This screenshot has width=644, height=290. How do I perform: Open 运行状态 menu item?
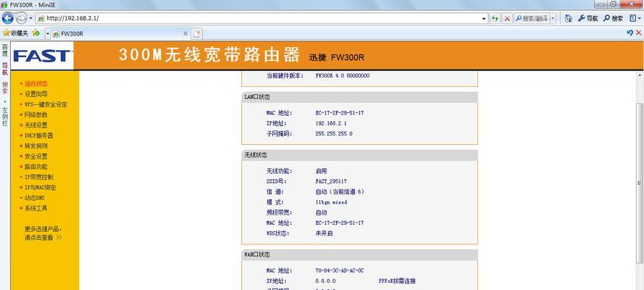point(35,84)
